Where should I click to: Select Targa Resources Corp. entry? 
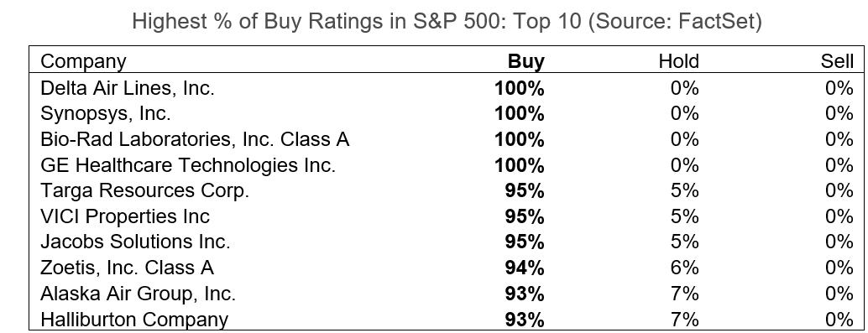[145, 190]
